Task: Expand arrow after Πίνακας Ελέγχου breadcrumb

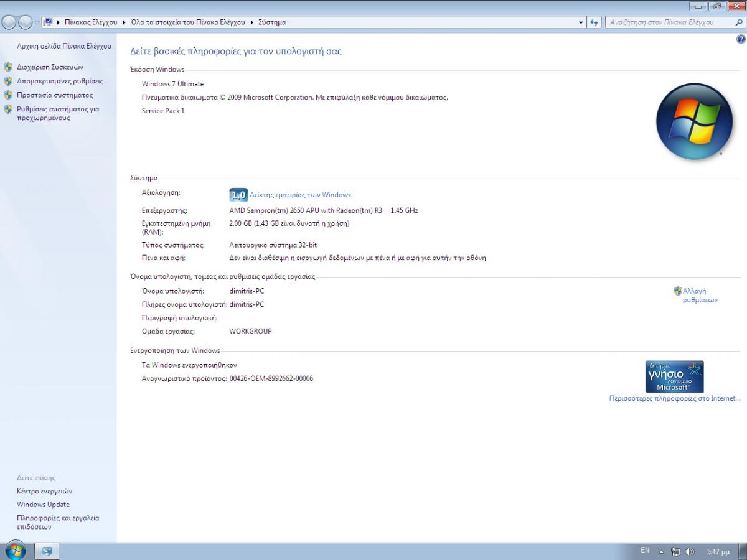Action: click(125, 22)
